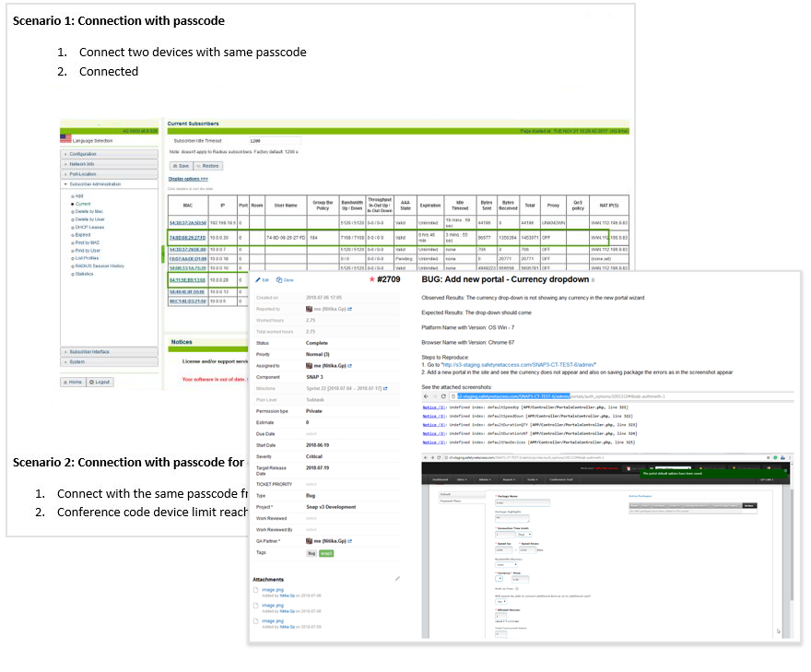Click the US flag Language Selection icon
Viewport: 811px width, 672px height.
[65, 137]
